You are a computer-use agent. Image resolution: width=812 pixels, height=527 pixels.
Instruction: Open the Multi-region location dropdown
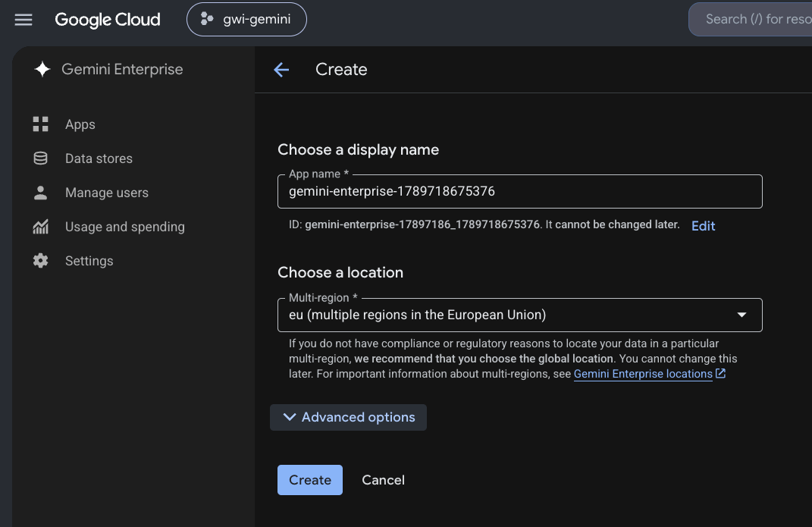tap(520, 315)
